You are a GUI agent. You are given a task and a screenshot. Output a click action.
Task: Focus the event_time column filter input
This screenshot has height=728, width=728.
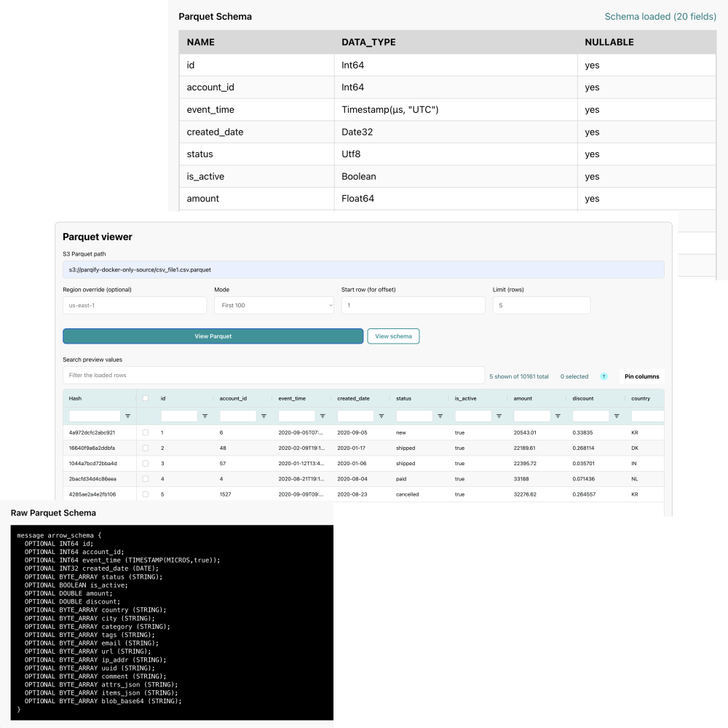[x=297, y=416]
